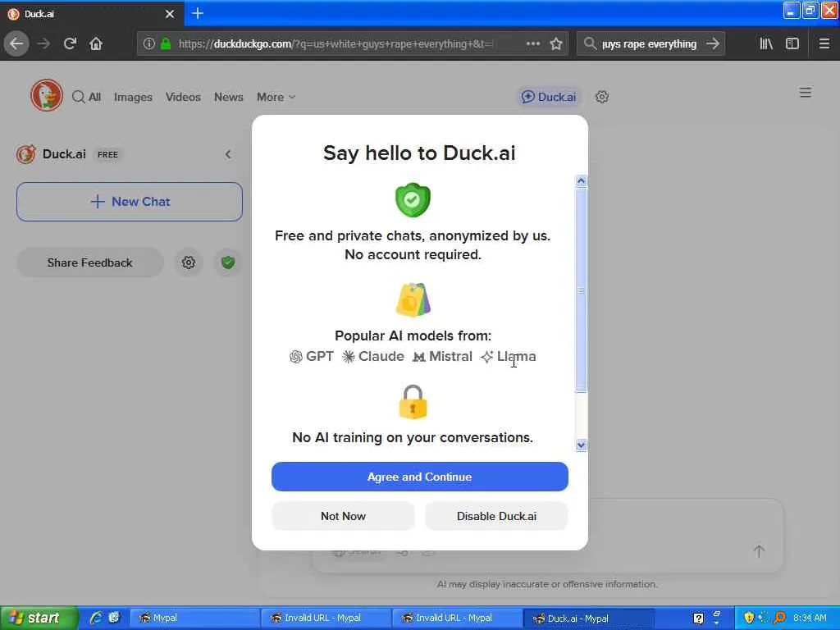Start a New Chat

129,202
